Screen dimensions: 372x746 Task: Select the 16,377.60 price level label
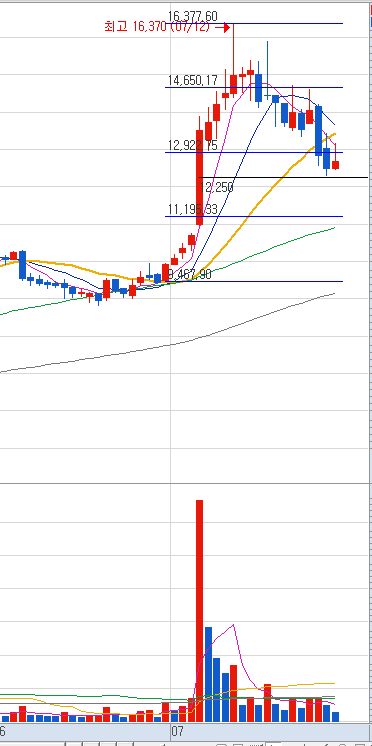(193, 17)
